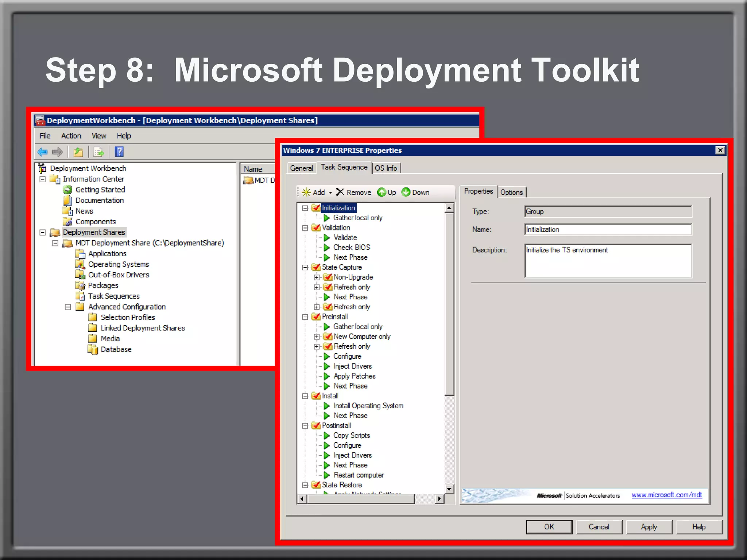Select the Components icon in the tree
This screenshot has height=560, width=747.
[x=67, y=222]
